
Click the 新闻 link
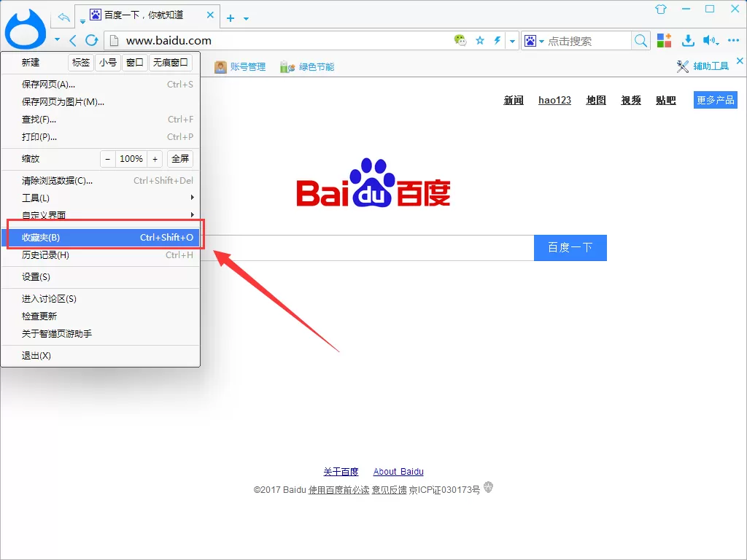click(514, 101)
